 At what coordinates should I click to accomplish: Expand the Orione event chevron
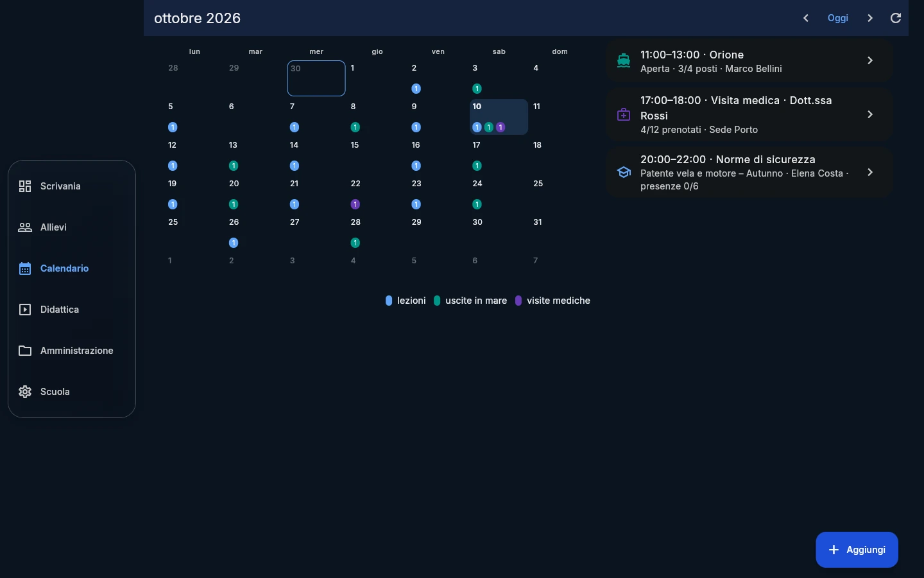point(870,60)
